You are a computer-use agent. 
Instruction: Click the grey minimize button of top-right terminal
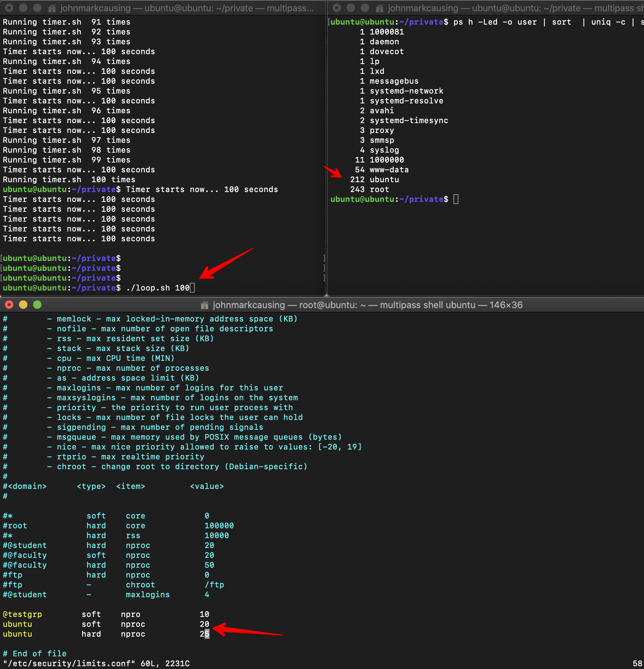click(351, 8)
